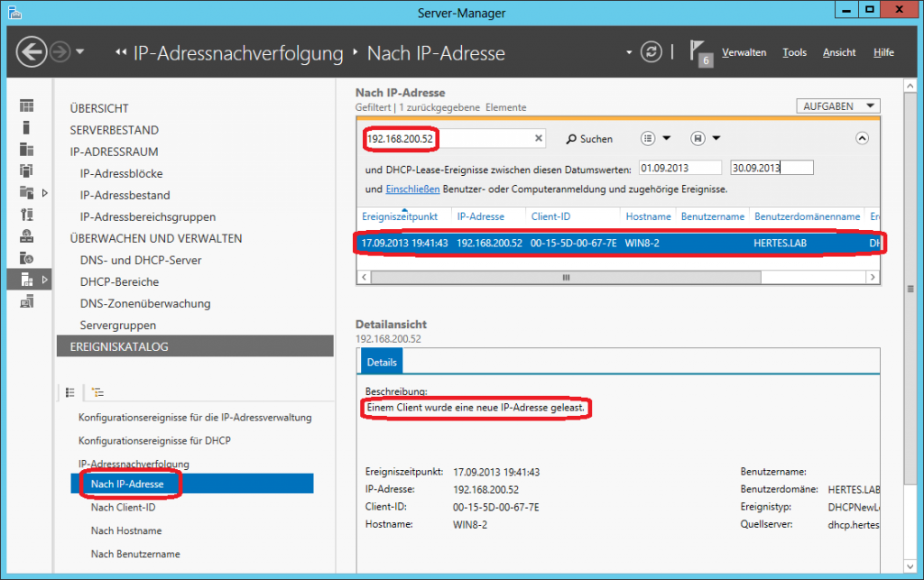Switch catalog to list view icon
Viewport: 924px width, 580px height.
pyautogui.click(x=69, y=392)
